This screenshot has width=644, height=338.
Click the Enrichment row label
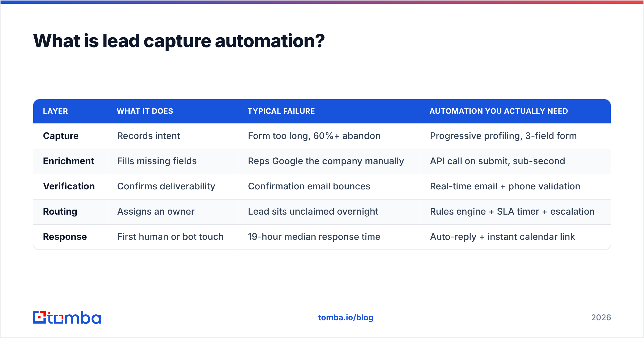68,161
